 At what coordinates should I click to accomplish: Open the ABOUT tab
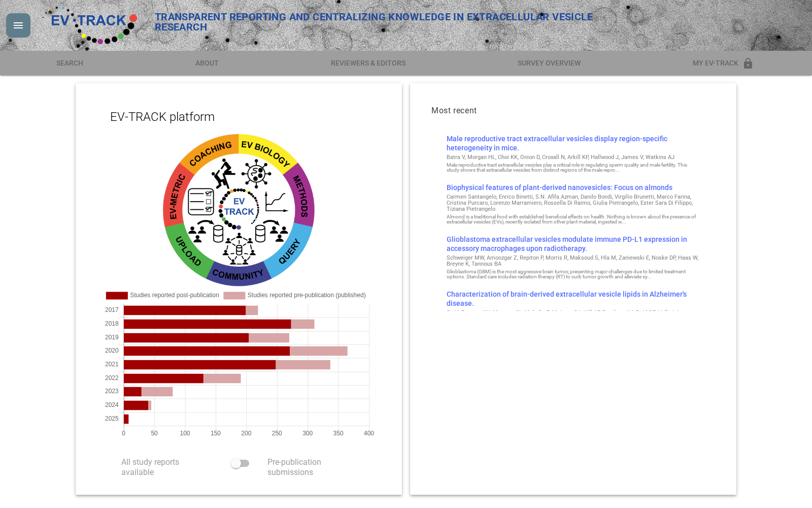207,63
